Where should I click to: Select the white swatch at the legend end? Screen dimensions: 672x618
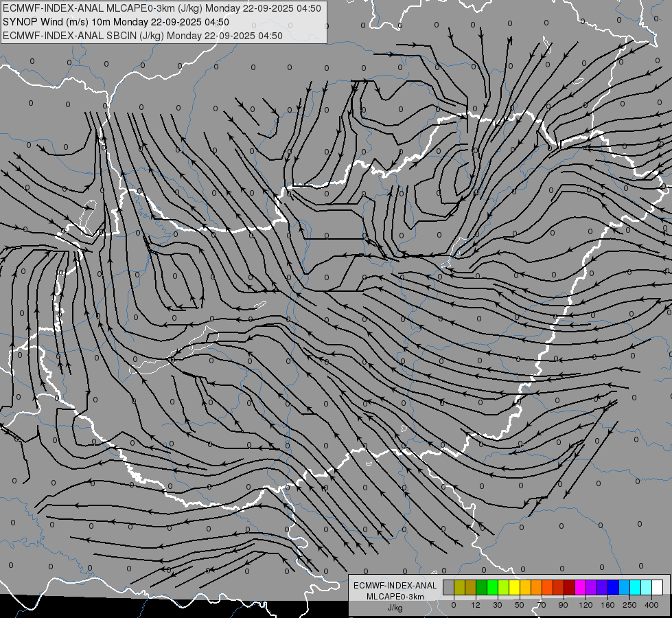(x=658, y=587)
